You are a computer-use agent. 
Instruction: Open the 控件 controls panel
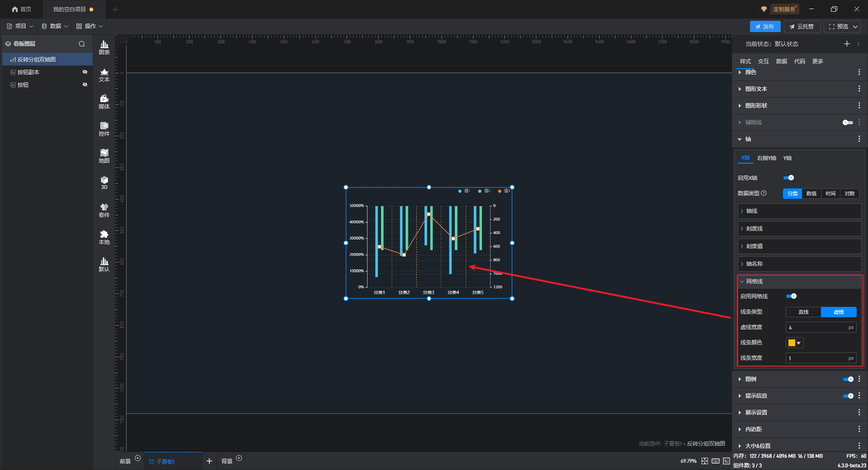pos(104,129)
